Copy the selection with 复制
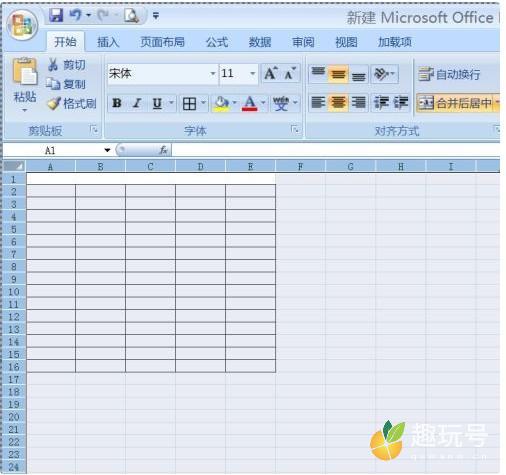 click(66, 84)
